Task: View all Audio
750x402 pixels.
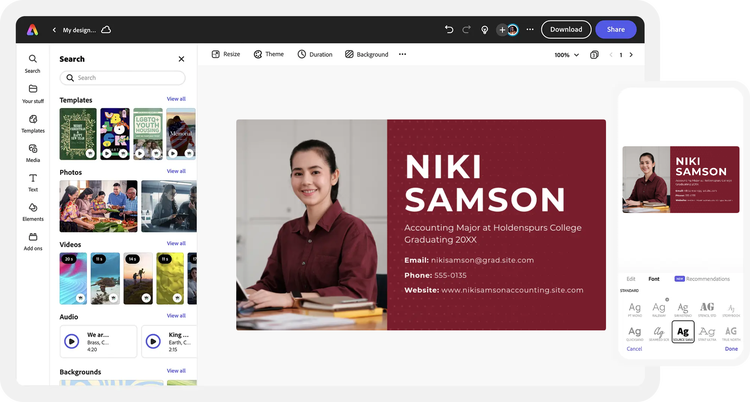Action: tap(176, 316)
